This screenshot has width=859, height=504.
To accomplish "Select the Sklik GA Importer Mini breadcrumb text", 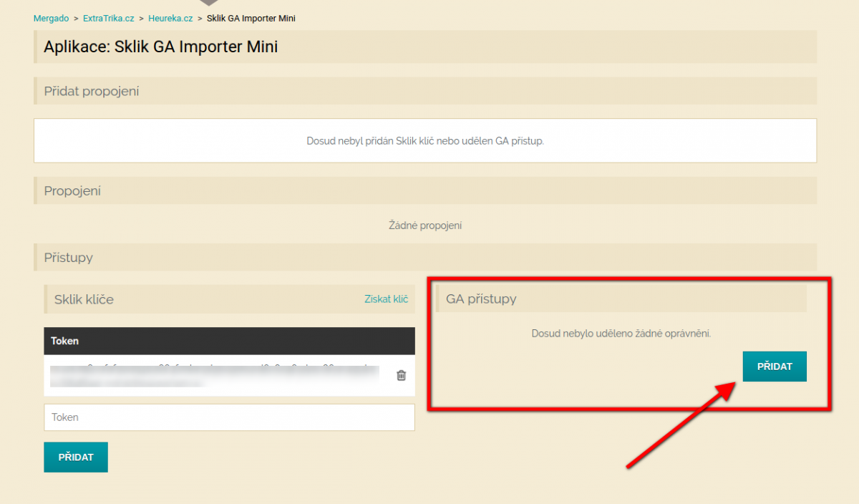I will coord(251,18).
